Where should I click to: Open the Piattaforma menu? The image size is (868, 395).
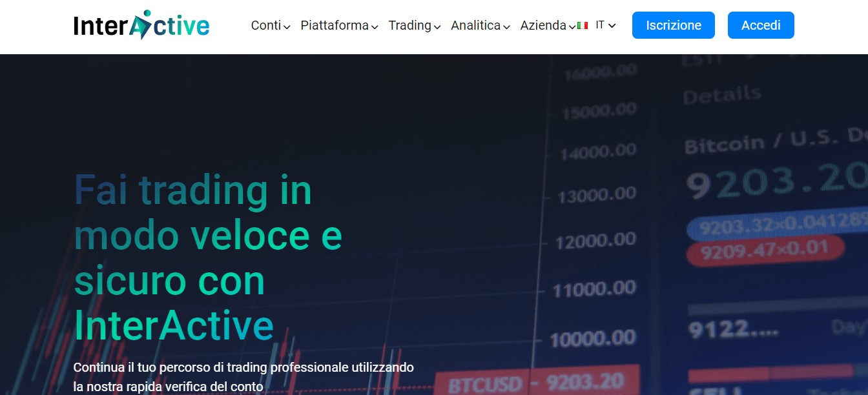pos(334,26)
